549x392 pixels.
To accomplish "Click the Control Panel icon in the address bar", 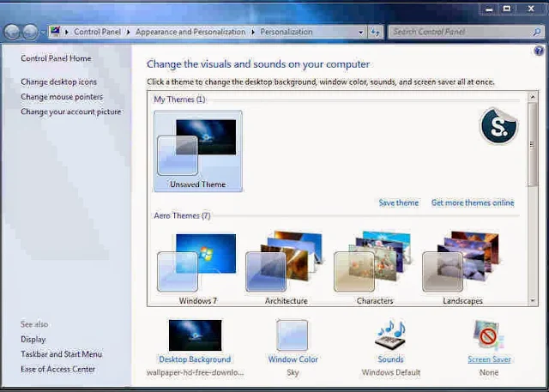I will pyautogui.click(x=55, y=32).
